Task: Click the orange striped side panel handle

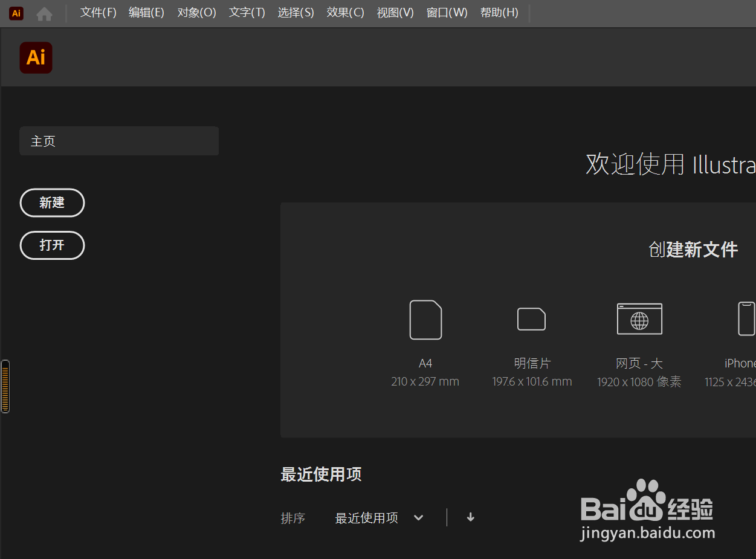Action: (5, 387)
